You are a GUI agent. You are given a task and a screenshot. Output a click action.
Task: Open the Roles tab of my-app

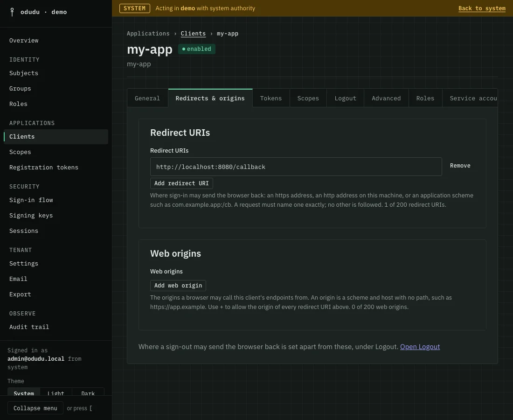click(x=425, y=98)
